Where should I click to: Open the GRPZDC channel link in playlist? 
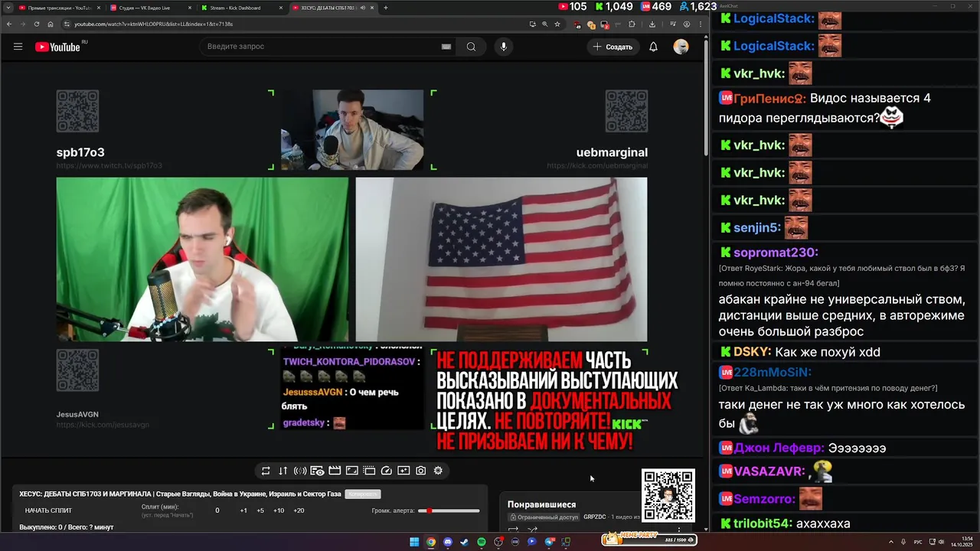point(594,517)
